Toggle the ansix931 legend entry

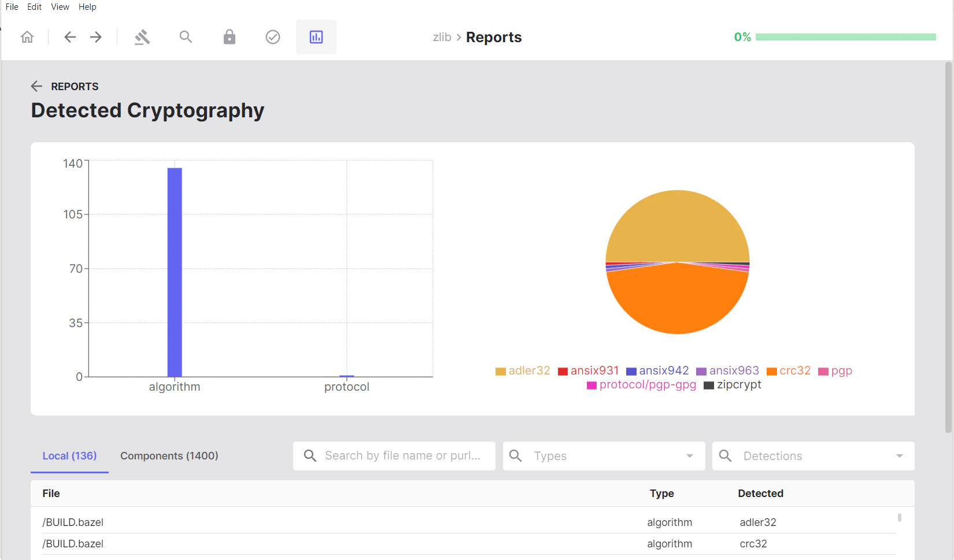coord(589,371)
